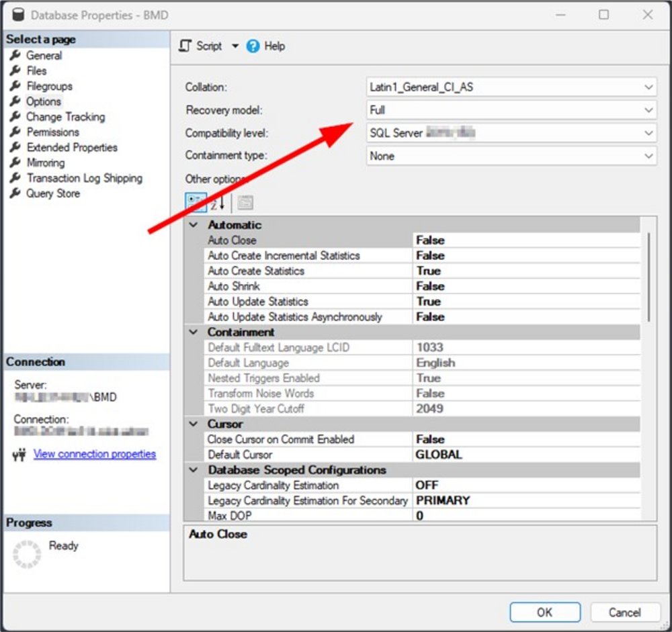Open View connection properties link

[95, 454]
